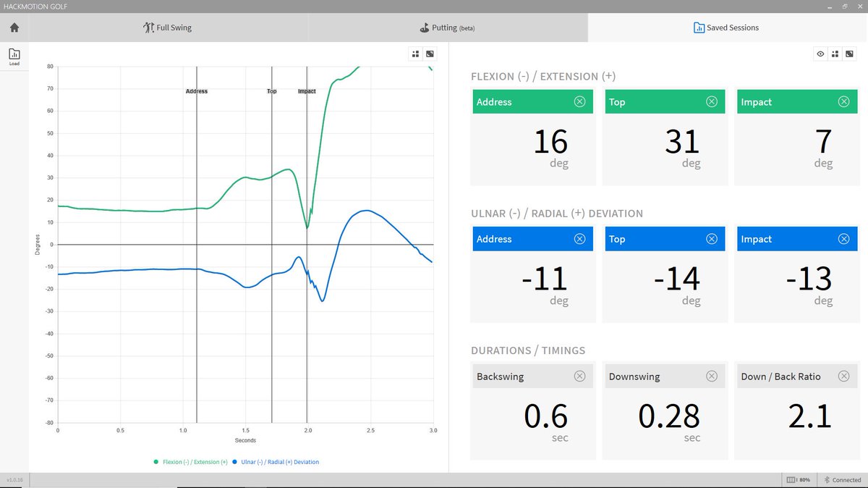This screenshot has height=488, width=868.
Task: Remove the Downswing duration card
Action: pos(712,376)
